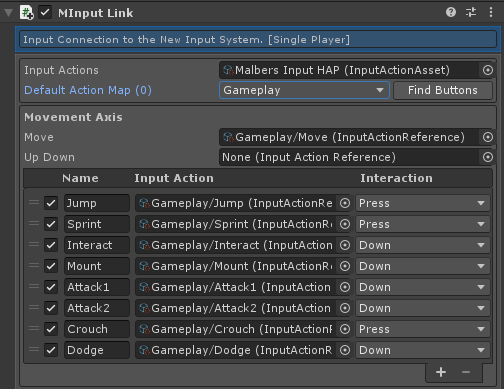This screenshot has height=389, width=504.
Task: Open object picker for Up Down field
Action: tap(488, 157)
